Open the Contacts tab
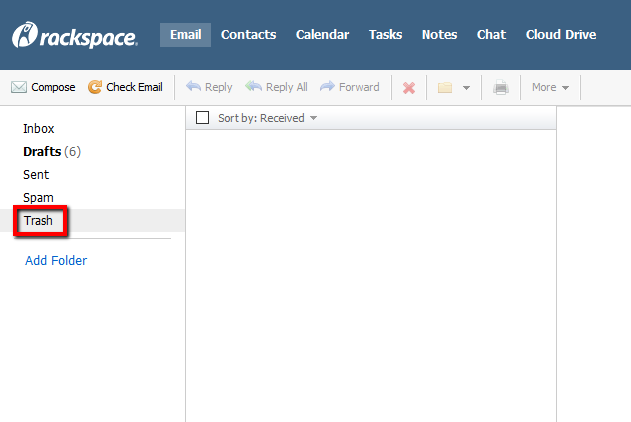Viewport: 631px width, 422px height. pyautogui.click(x=249, y=35)
